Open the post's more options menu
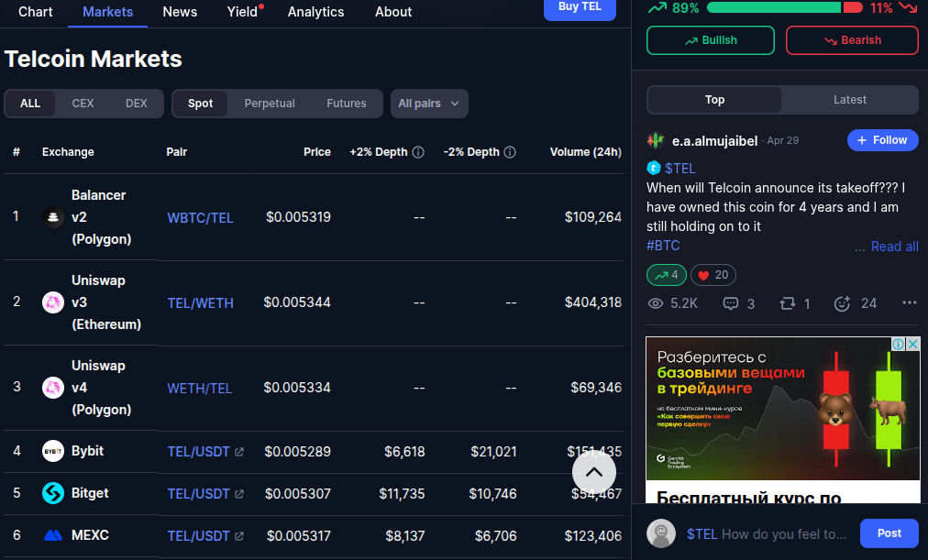 [910, 302]
